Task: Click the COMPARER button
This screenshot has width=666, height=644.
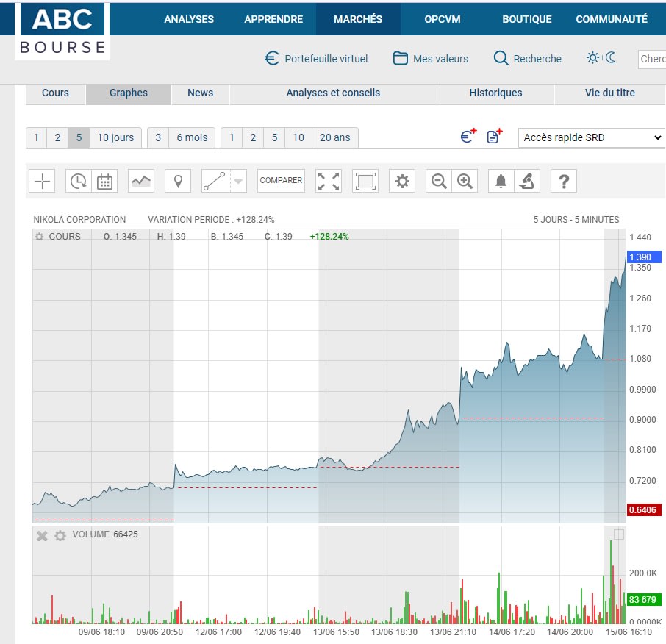Action: tap(281, 181)
